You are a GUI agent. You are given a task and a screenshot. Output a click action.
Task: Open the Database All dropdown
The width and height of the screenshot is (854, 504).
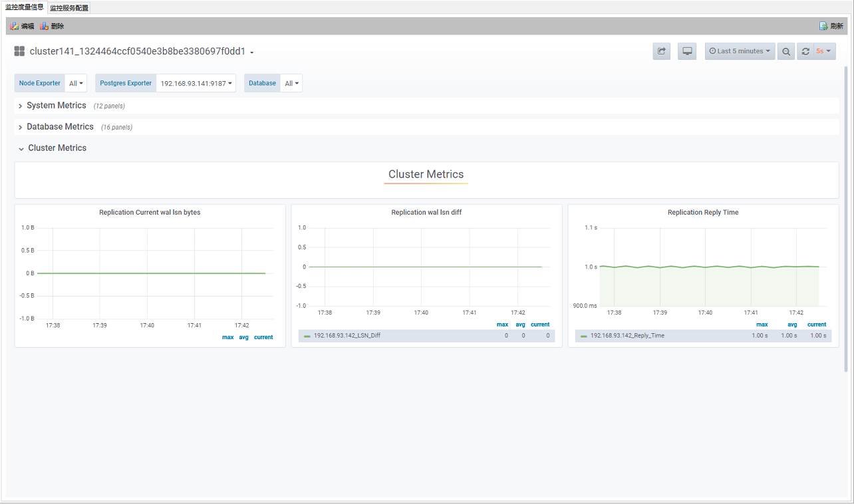pyautogui.click(x=291, y=83)
